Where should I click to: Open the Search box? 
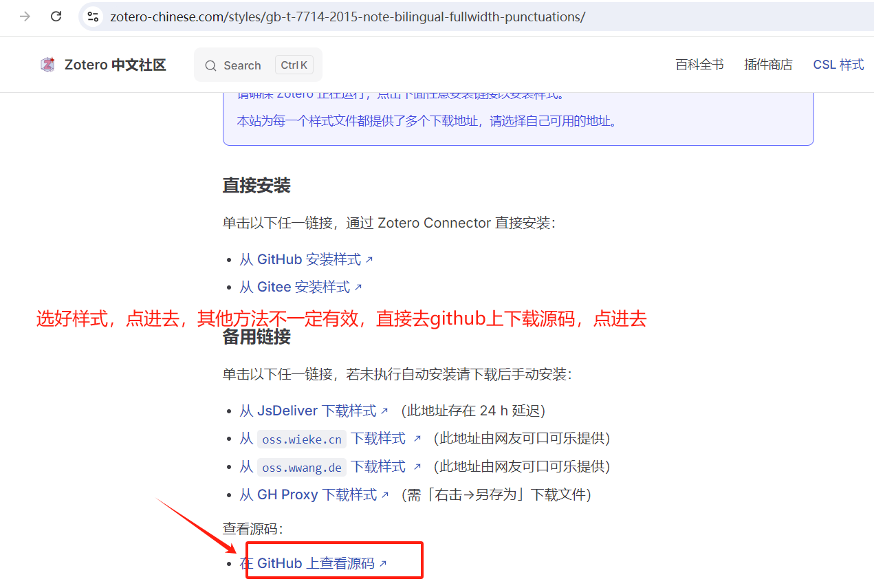click(x=258, y=65)
